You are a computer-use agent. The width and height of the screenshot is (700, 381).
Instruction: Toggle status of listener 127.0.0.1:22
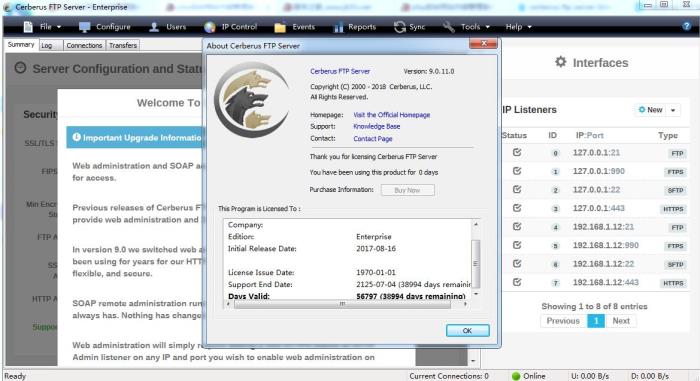(x=517, y=189)
